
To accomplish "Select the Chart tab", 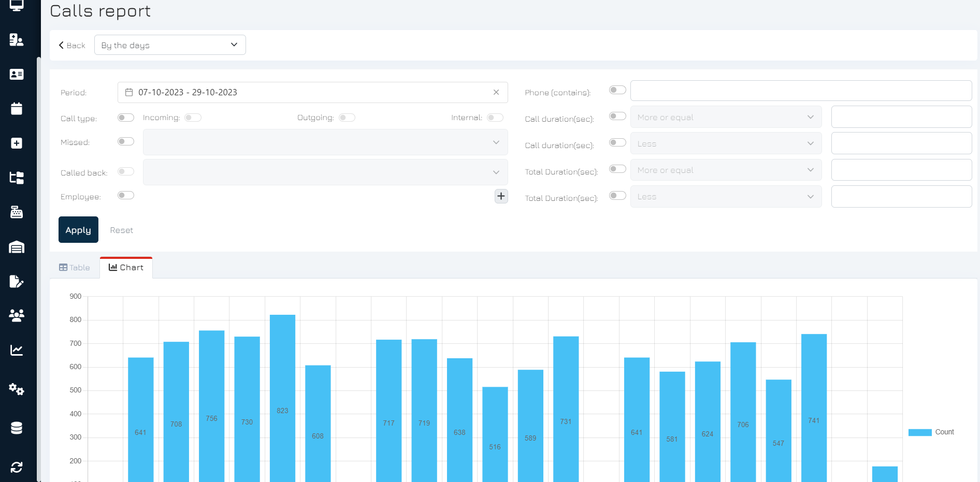I will coord(126,268).
